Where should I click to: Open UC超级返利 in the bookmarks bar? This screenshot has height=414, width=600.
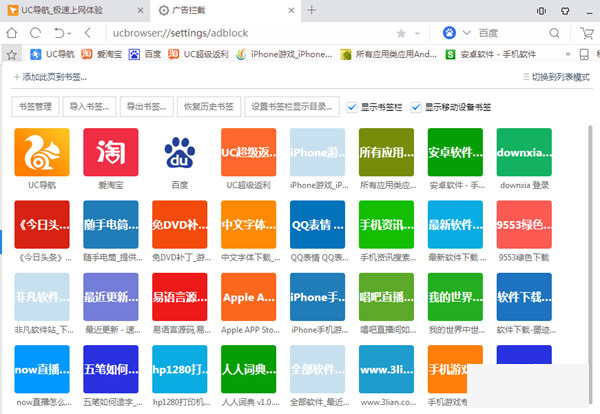tap(198, 54)
